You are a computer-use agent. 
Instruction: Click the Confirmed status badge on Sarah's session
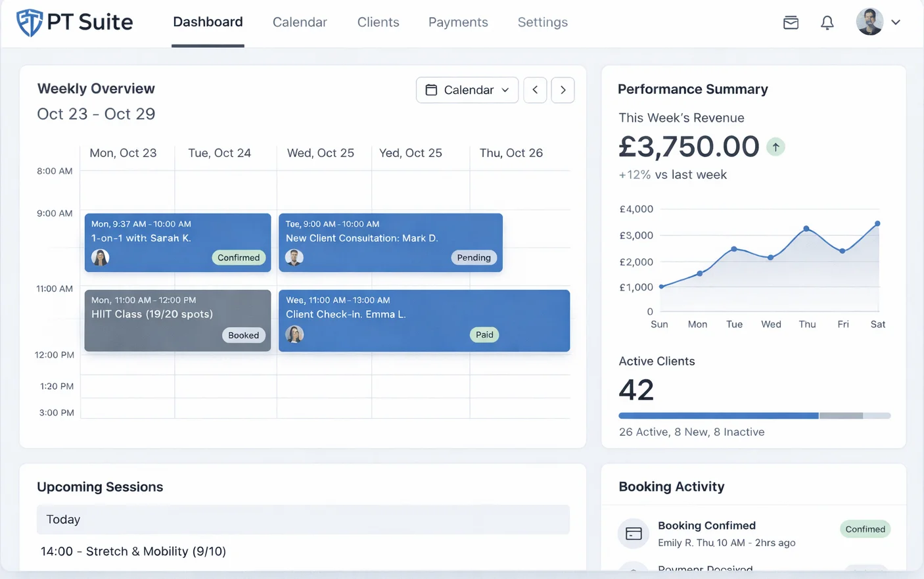click(239, 258)
